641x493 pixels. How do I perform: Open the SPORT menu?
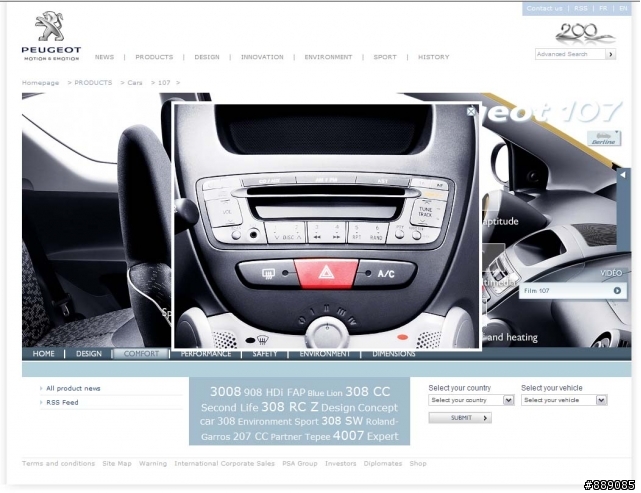(385, 57)
